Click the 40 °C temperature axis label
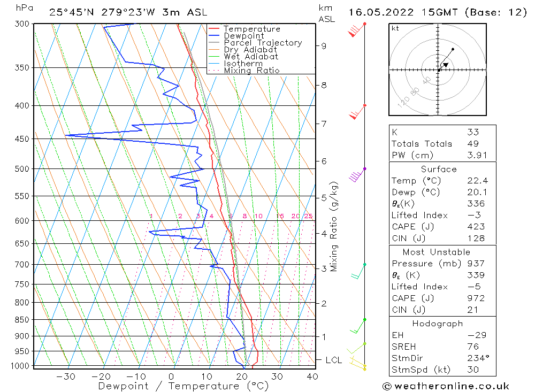Screen dimensions: 535x392 click(312, 376)
